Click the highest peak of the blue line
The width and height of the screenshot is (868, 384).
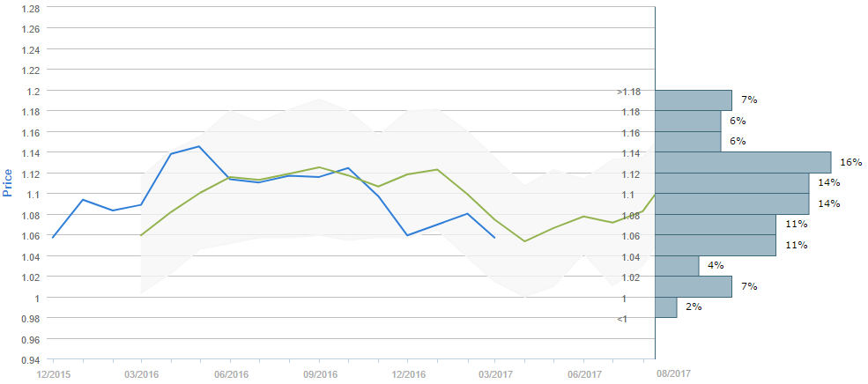200,146
